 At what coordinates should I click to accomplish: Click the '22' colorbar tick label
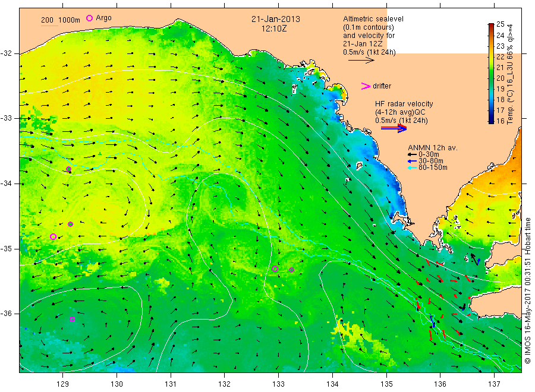coord(500,57)
